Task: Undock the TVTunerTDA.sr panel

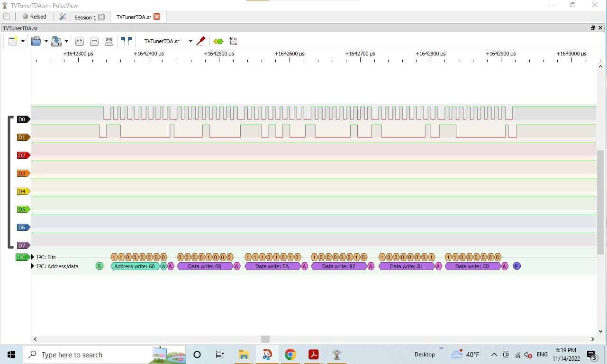Action: 592,28
